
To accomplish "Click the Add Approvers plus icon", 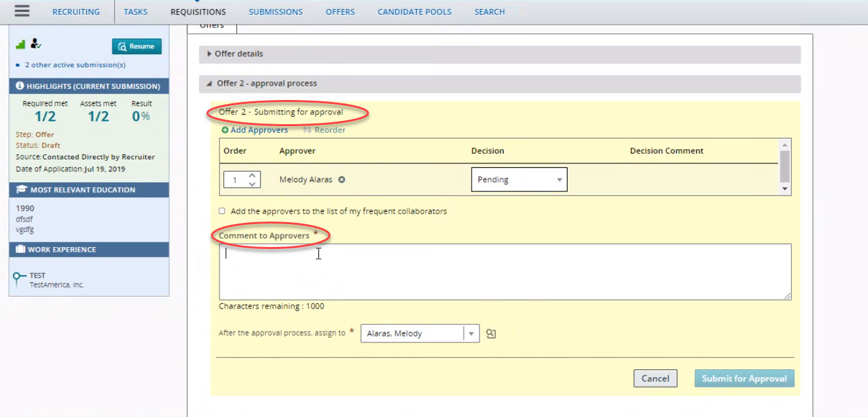I will point(225,130).
